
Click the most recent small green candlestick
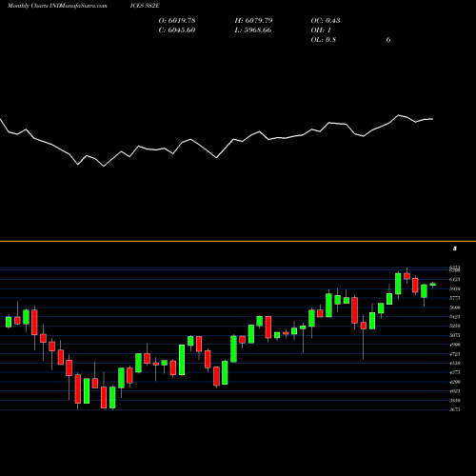coord(433,285)
